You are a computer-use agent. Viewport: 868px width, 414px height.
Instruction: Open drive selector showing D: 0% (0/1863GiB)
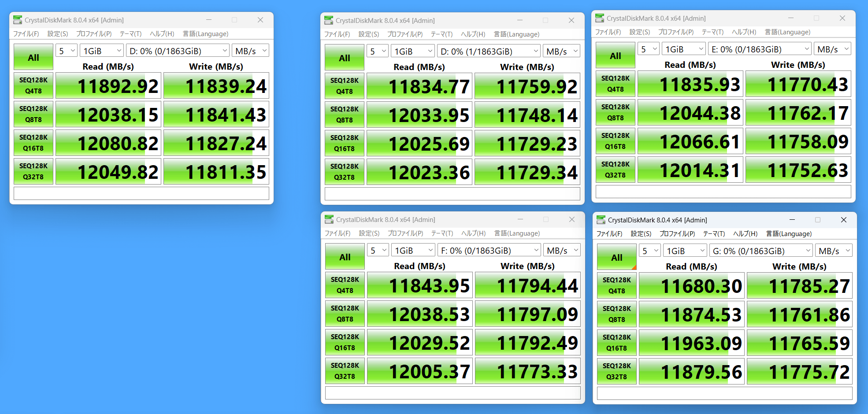(x=177, y=51)
